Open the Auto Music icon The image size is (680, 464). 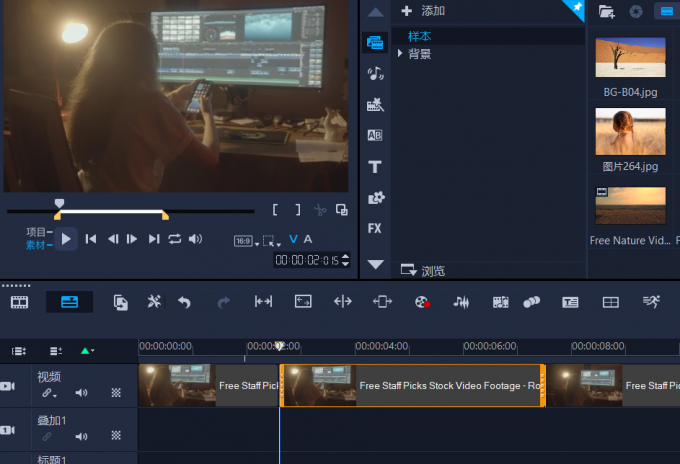click(x=500, y=302)
